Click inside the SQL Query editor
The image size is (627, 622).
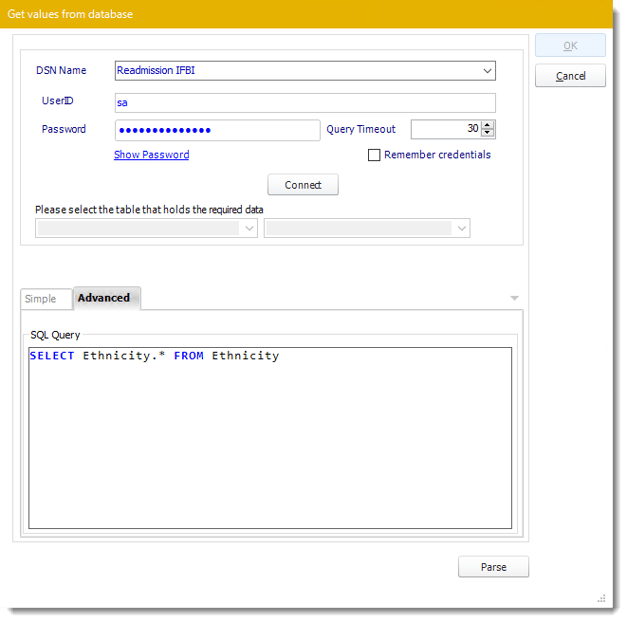pos(270,438)
